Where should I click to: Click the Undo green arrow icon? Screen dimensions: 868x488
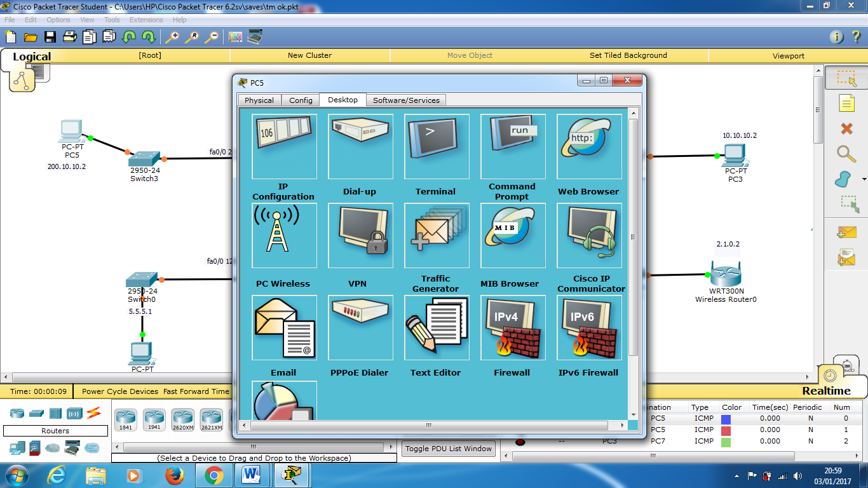[x=129, y=37]
